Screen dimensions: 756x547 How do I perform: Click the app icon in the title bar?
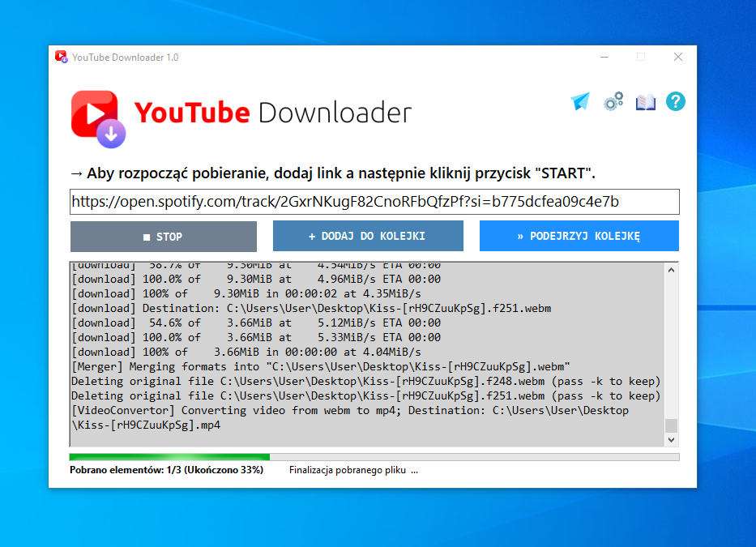62,57
